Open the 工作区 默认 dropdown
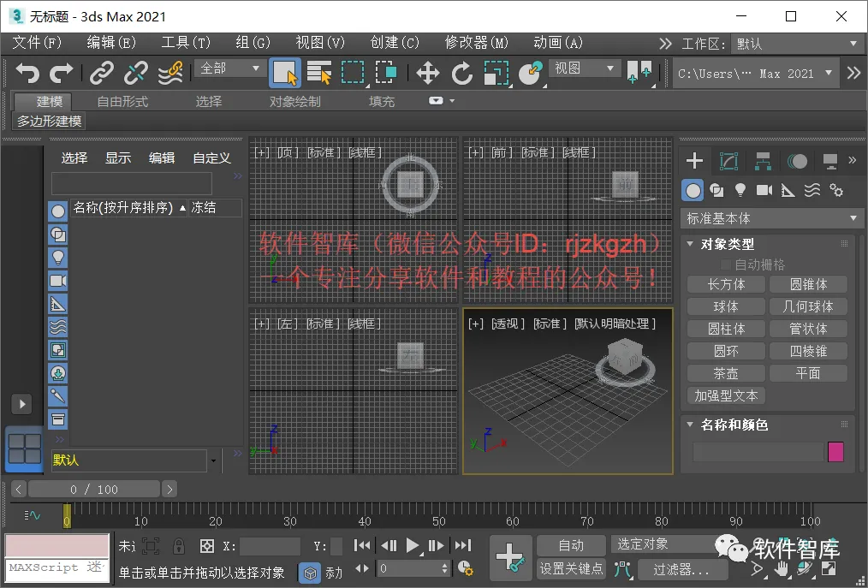 click(x=796, y=43)
